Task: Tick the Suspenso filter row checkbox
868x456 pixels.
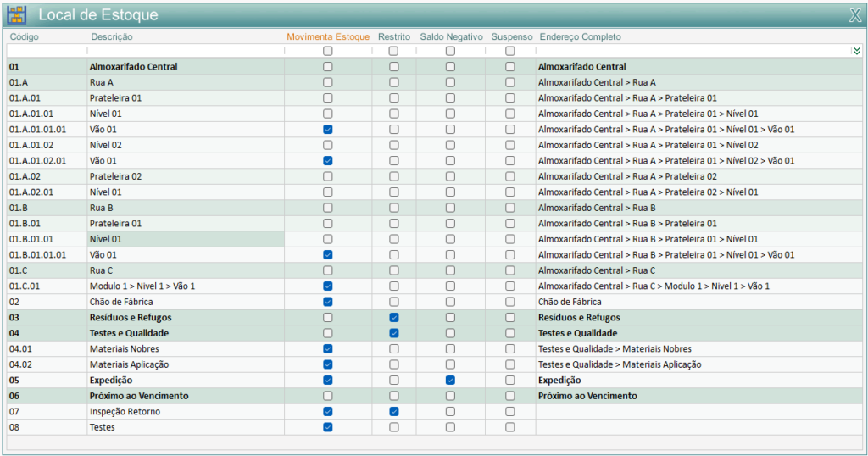Action: [510, 51]
